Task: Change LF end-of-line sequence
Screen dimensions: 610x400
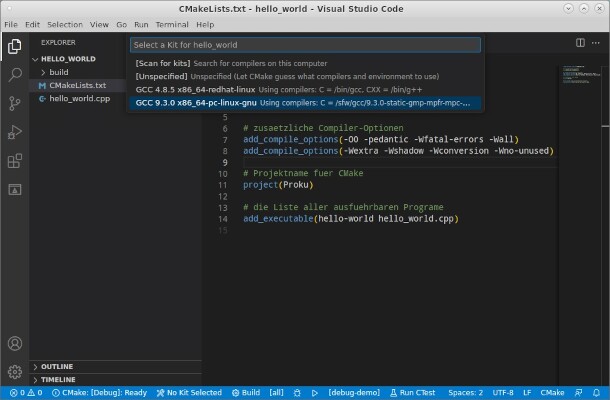Action: [527, 393]
